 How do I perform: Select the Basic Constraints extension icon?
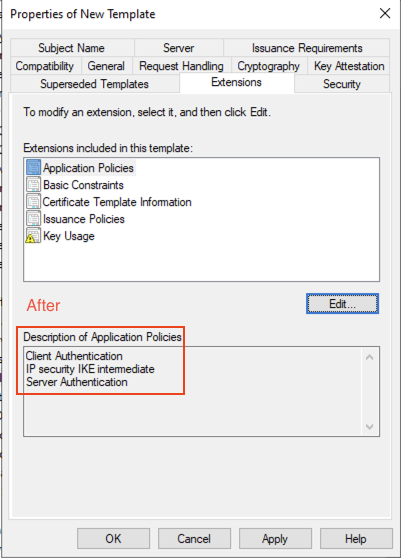(x=33, y=185)
